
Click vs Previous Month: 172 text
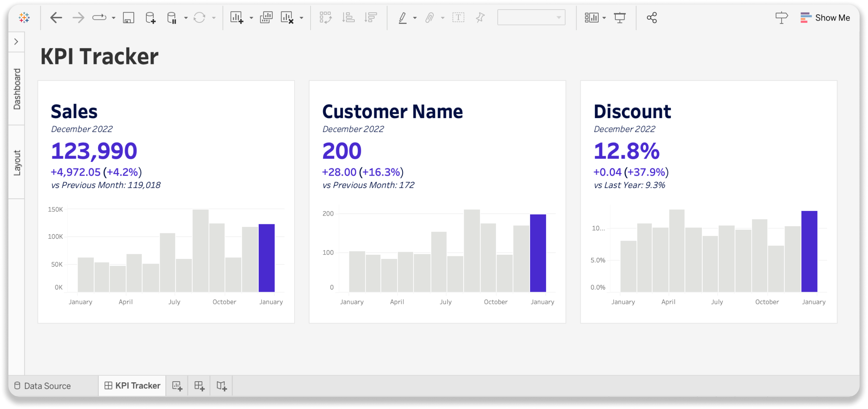point(368,185)
